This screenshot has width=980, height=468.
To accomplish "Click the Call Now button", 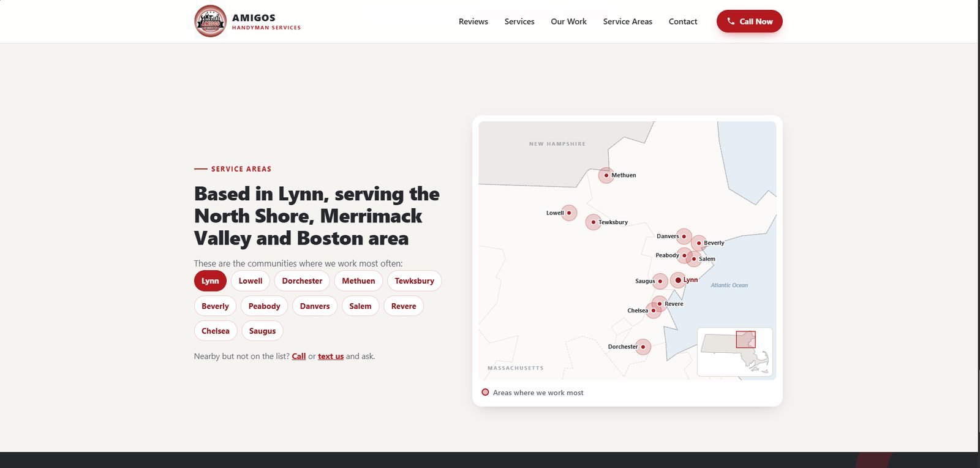I will click(750, 21).
